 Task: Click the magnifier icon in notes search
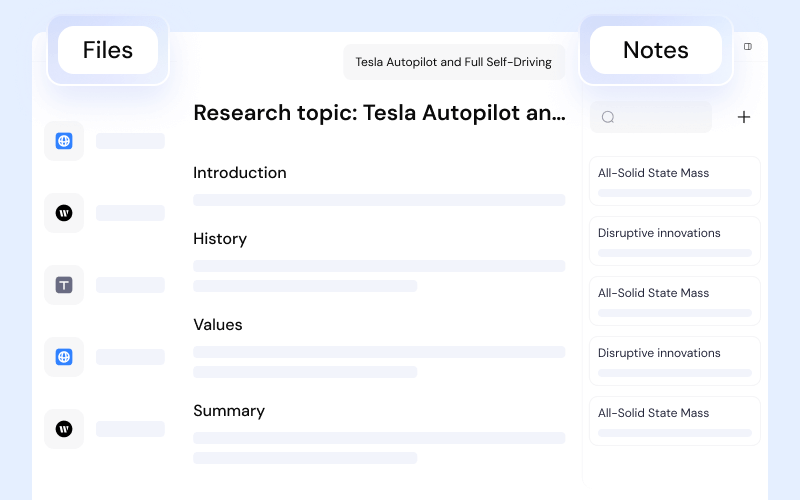click(x=608, y=117)
